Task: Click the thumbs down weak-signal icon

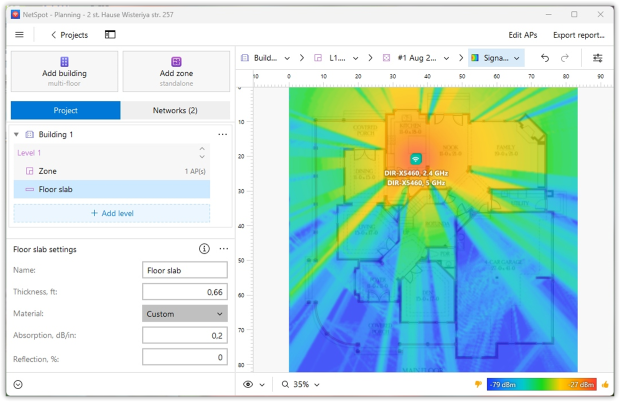Action: (x=478, y=384)
